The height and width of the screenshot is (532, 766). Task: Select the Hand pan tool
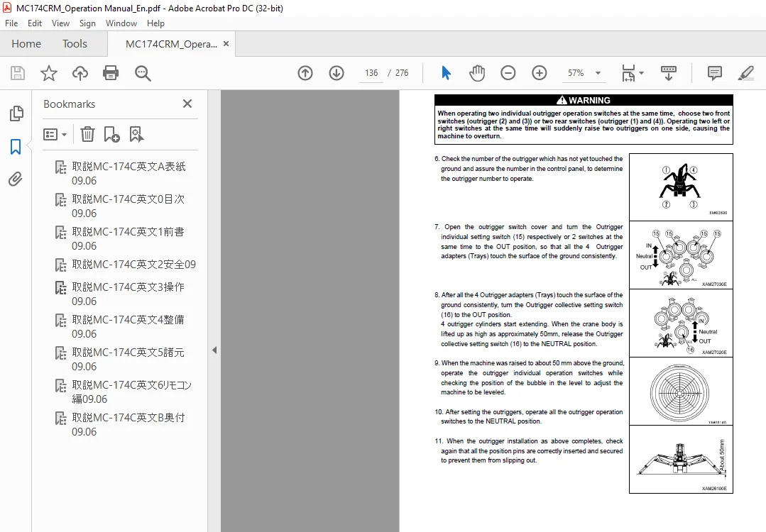[x=477, y=73]
